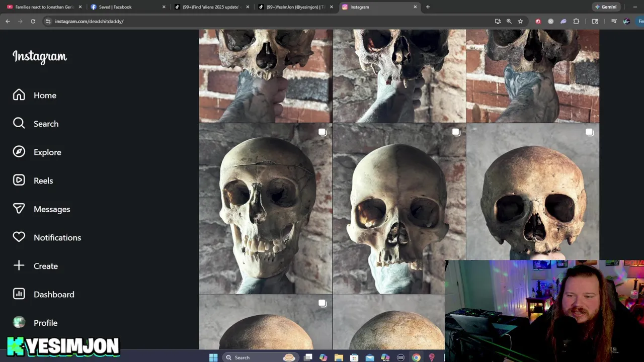Image resolution: width=644 pixels, height=362 pixels.
Task: Open the Windows Start menu
Action: [213, 357]
